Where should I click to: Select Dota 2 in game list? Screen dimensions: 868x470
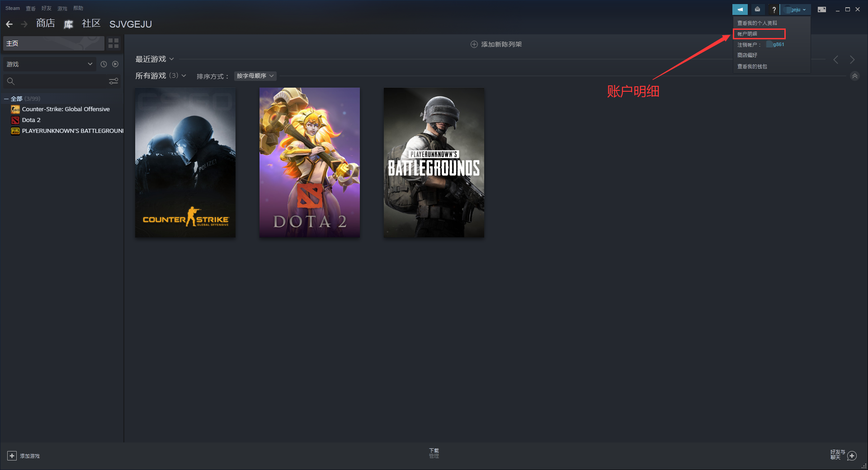31,120
